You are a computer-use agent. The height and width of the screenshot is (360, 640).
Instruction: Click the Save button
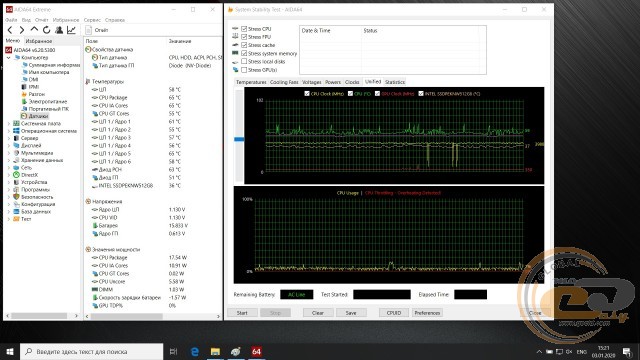(x=351, y=313)
